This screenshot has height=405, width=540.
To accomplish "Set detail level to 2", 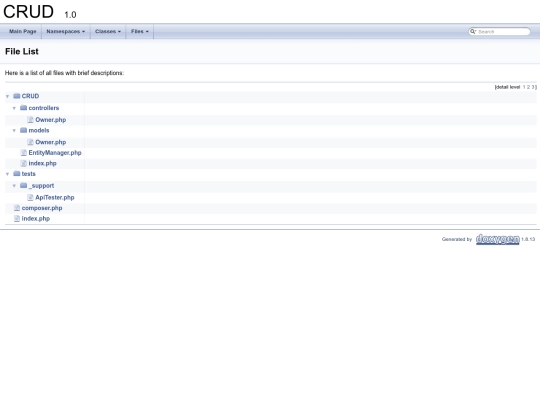I will [528, 87].
